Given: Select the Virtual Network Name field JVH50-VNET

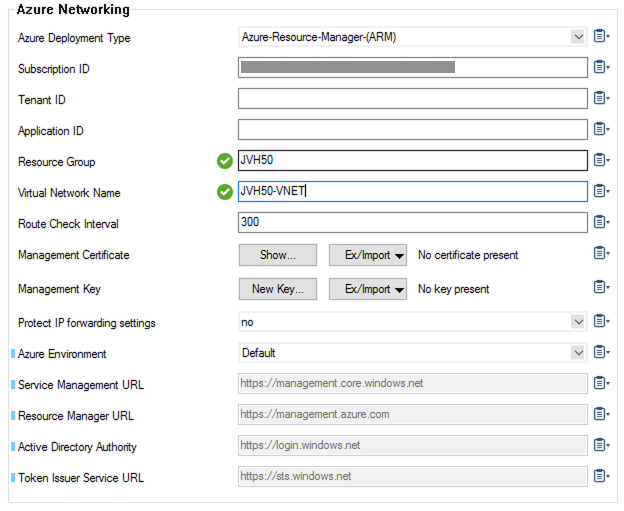Looking at the screenshot, I should 413,191.
